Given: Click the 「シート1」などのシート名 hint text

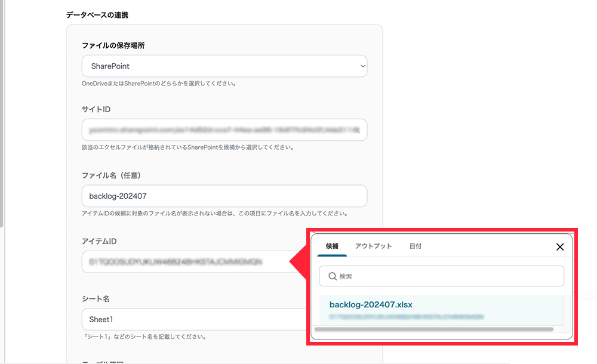Looking at the screenshot, I should pos(144,337).
